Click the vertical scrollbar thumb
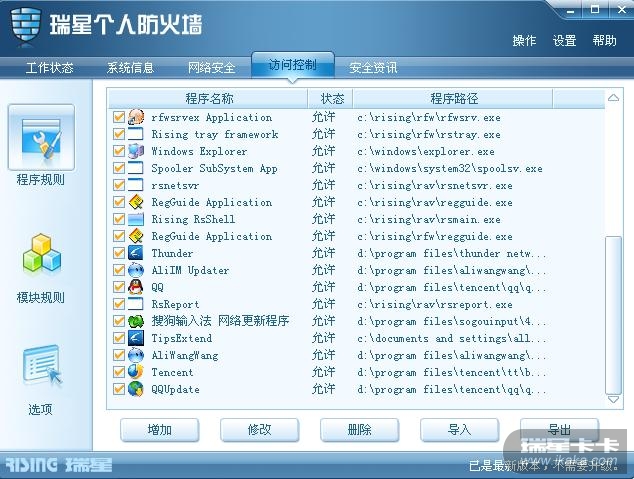This screenshot has height=479, width=634. coord(613,315)
